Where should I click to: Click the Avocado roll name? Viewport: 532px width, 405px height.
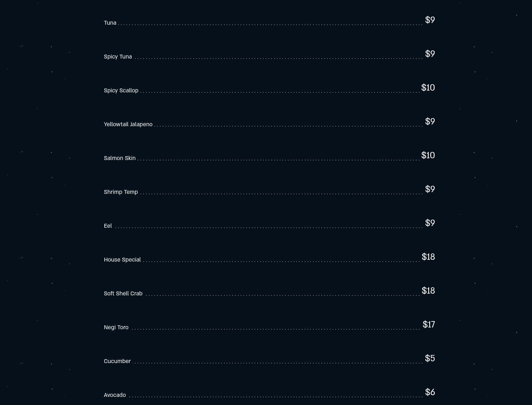[115, 395]
